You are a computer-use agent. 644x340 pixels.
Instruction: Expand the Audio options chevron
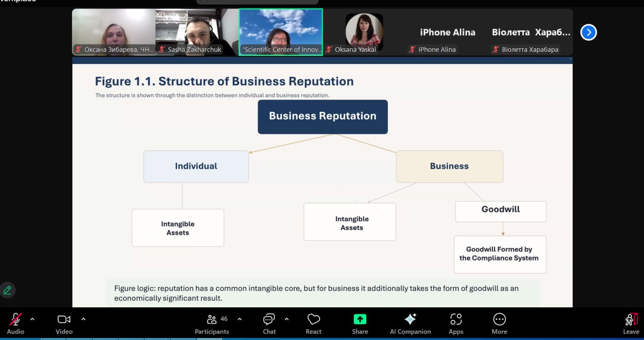click(32, 319)
